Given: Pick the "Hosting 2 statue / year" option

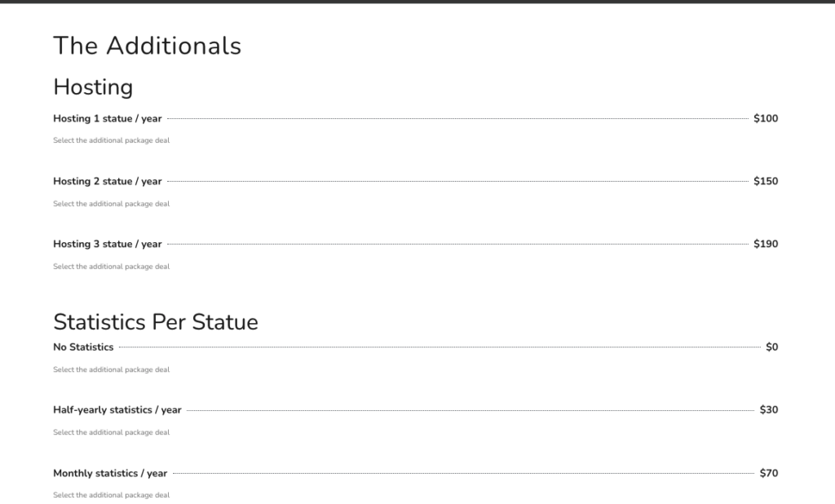Looking at the screenshot, I should [x=108, y=181].
